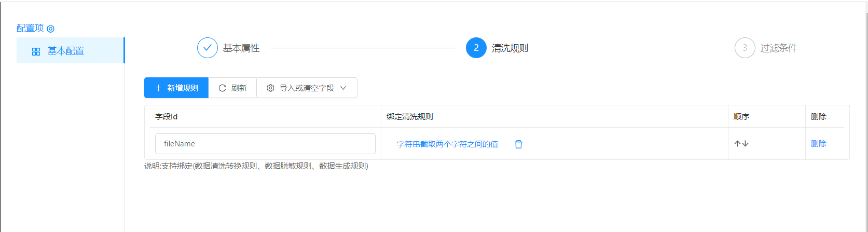
Task: Click the trash icon beside the bound rule
Action: [518, 144]
